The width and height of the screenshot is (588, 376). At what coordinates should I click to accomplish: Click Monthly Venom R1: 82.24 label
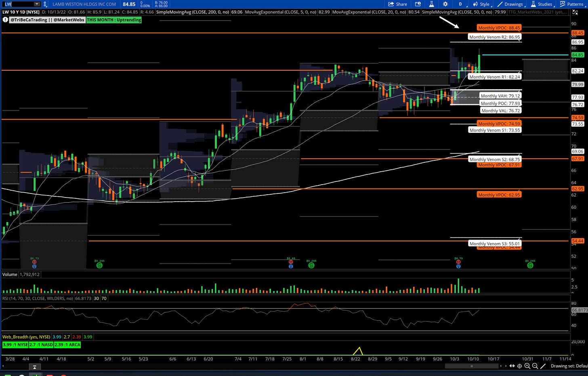coord(495,77)
